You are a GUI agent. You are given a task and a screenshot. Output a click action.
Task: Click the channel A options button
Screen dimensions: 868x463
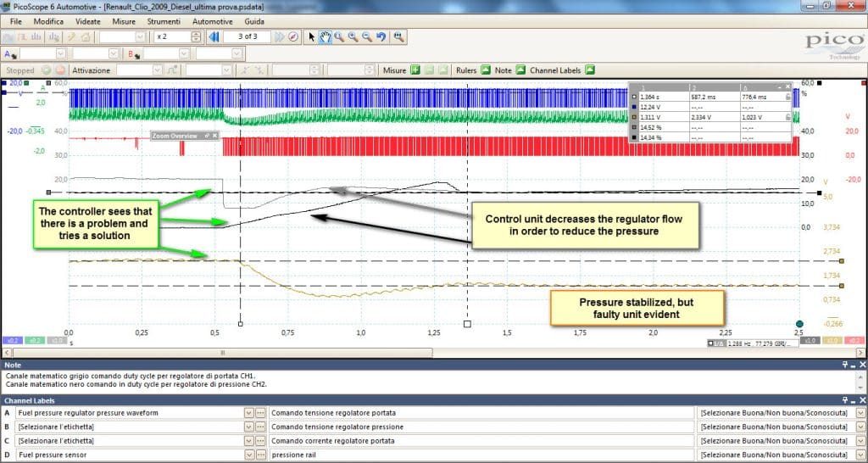(x=10, y=53)
